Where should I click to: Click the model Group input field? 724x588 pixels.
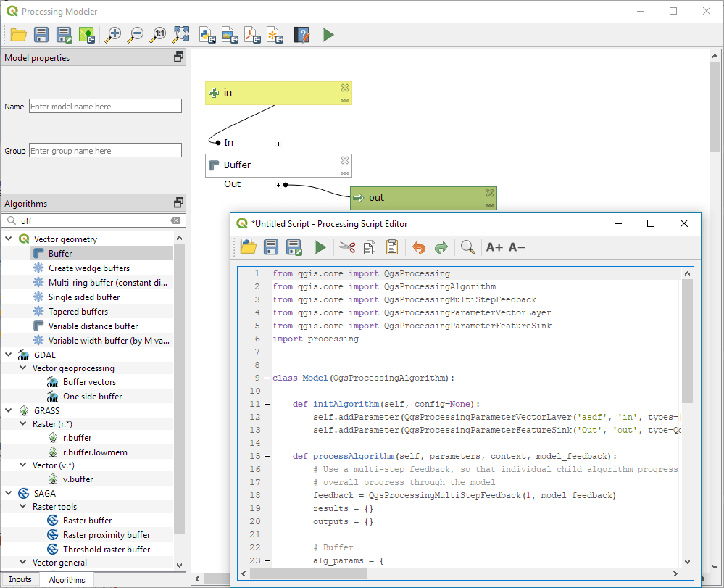(105, 151)
